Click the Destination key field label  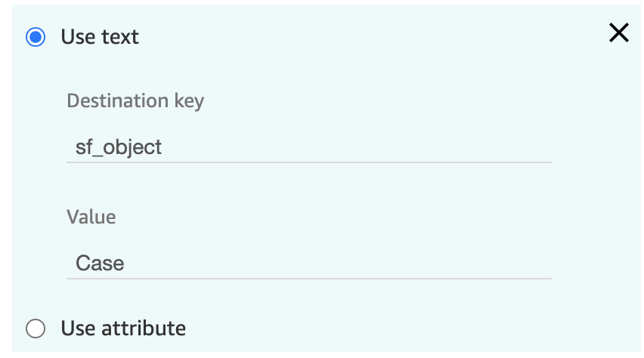coord(135,101)
